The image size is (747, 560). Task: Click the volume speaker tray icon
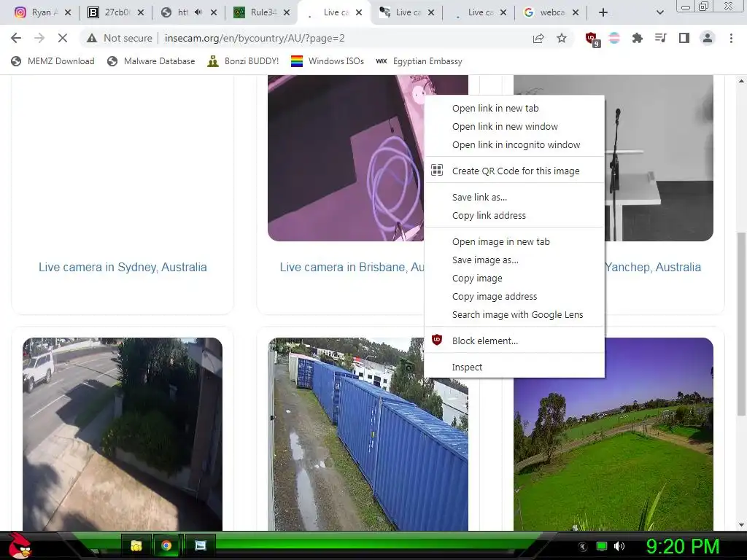(x=619, y=546)
